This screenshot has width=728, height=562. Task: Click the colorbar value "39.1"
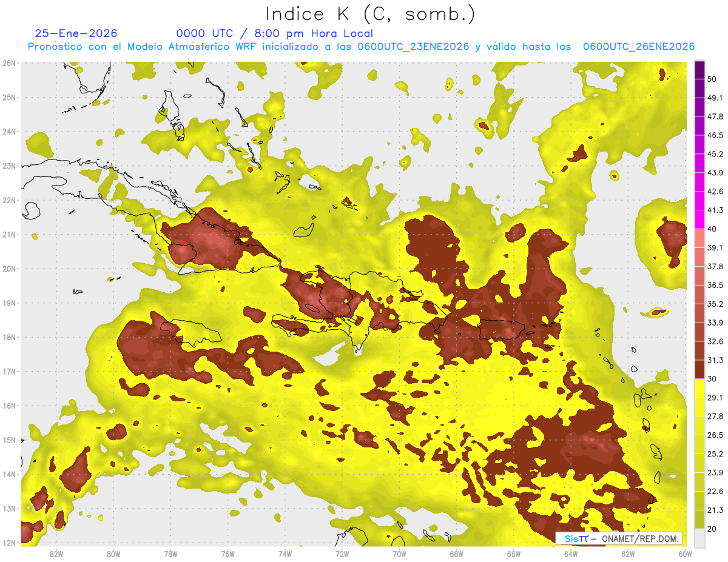715,247
